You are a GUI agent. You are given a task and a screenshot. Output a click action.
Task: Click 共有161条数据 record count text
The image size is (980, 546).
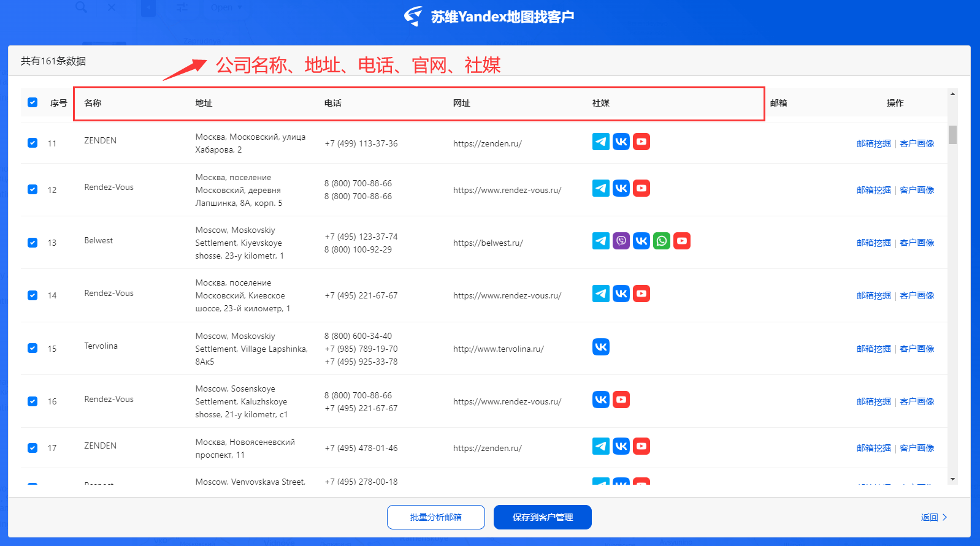(53, 61)
